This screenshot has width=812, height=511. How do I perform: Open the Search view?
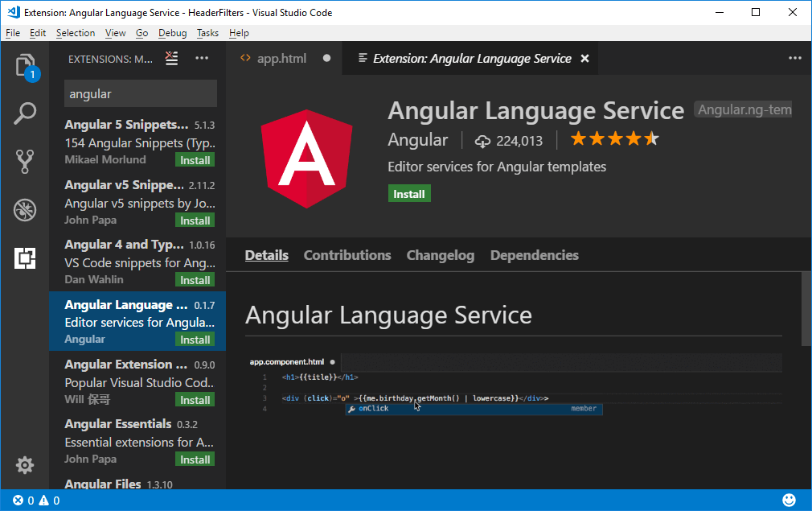25,113
